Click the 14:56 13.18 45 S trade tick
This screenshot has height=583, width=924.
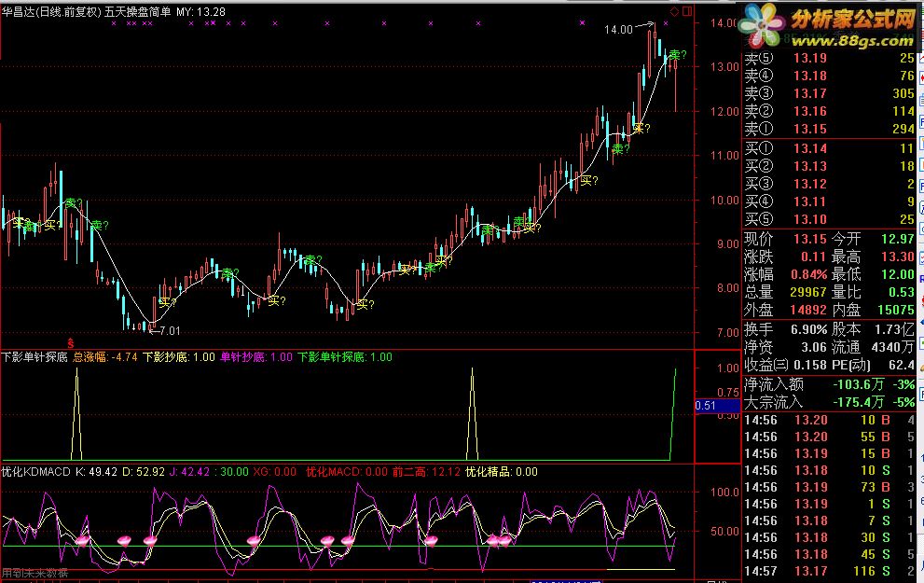pos(829,554)
